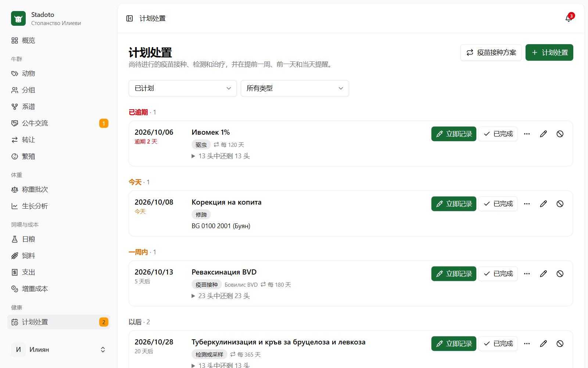Mark Ивомек 1% as 已完成
This screenshot has height=368, width=588.
click(x=498, y=134)
